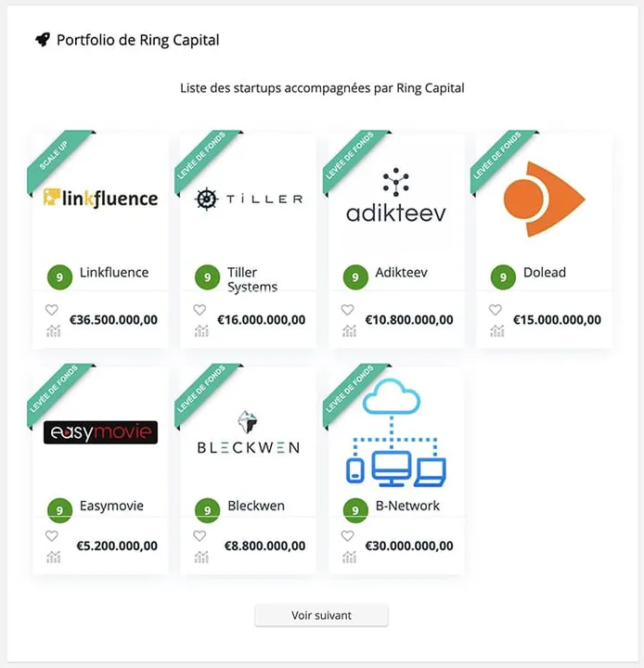
Task: Click the rocket icon beside the Portfolio title
Action: tap(42, 40)
